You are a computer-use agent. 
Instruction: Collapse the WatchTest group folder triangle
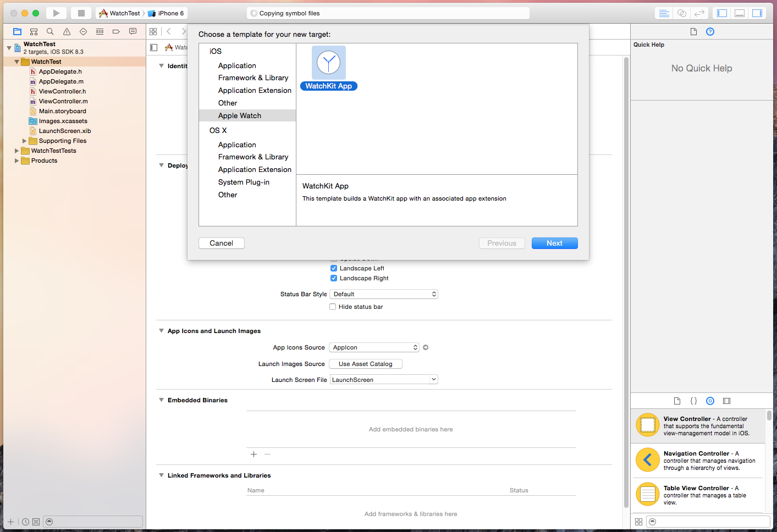(x=16, y=62)
